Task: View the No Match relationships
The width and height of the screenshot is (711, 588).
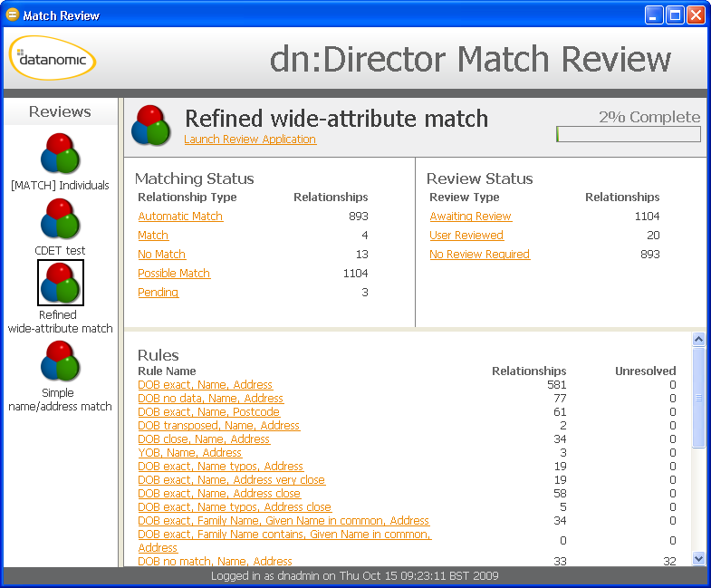Action: [161, 255]
